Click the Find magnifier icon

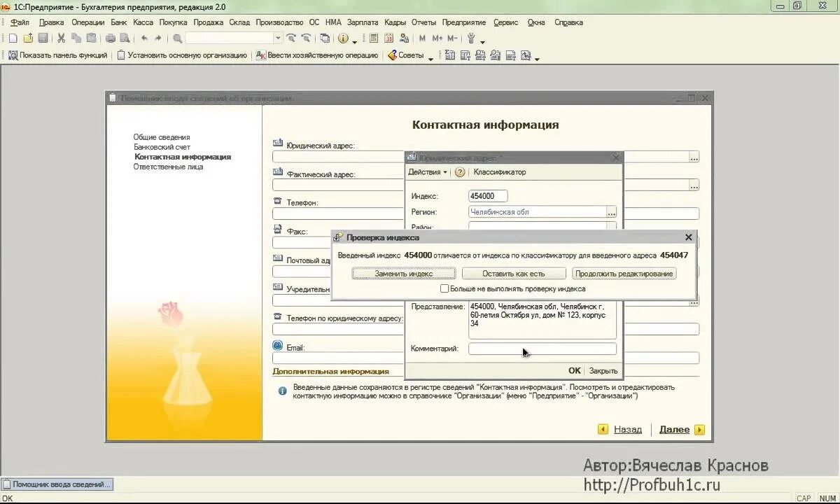pyautogui.click(x=178, y=38)
